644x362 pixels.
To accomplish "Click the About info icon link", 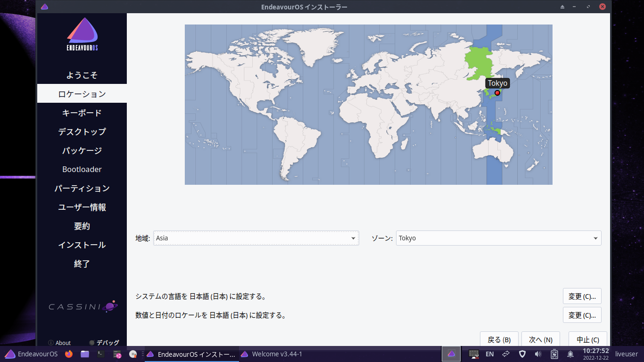I will (x=59, y=343).
